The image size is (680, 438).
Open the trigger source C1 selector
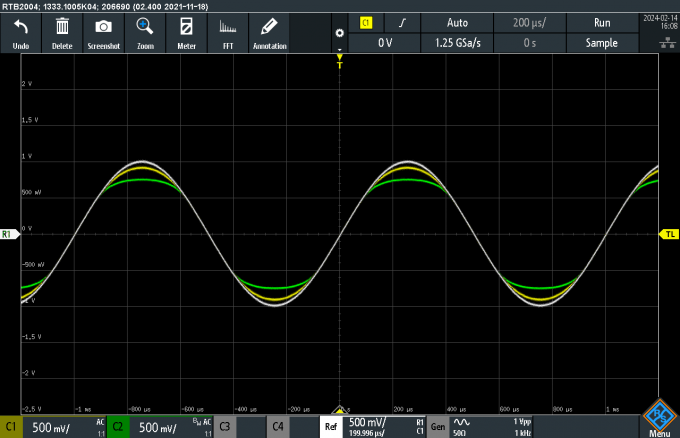[x=366, y=22]
